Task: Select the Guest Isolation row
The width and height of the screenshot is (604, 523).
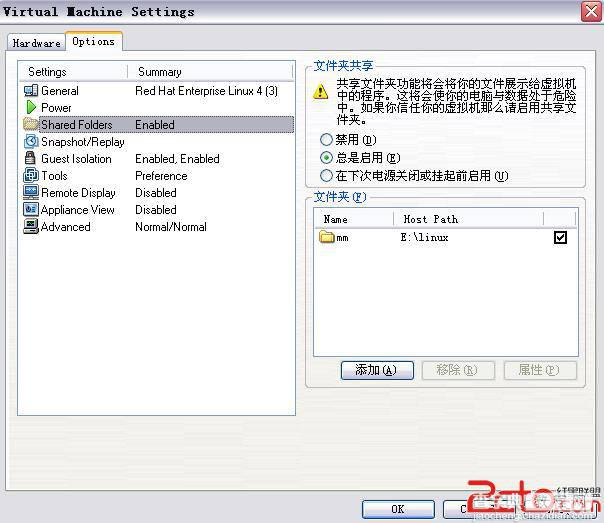Action: (158, 158)
